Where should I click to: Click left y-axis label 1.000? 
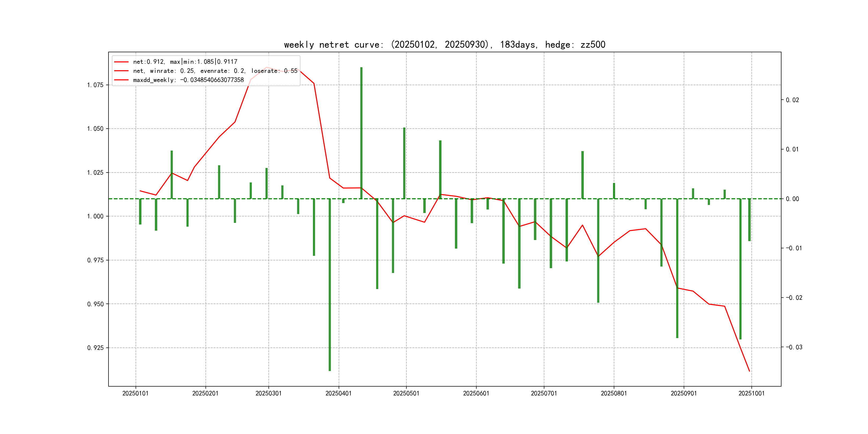(x=95, y=216)
